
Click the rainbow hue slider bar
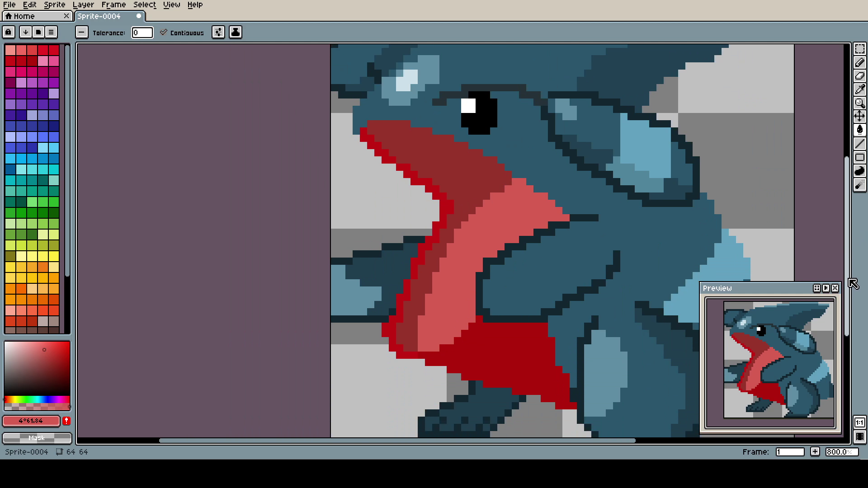pos(37,399)
